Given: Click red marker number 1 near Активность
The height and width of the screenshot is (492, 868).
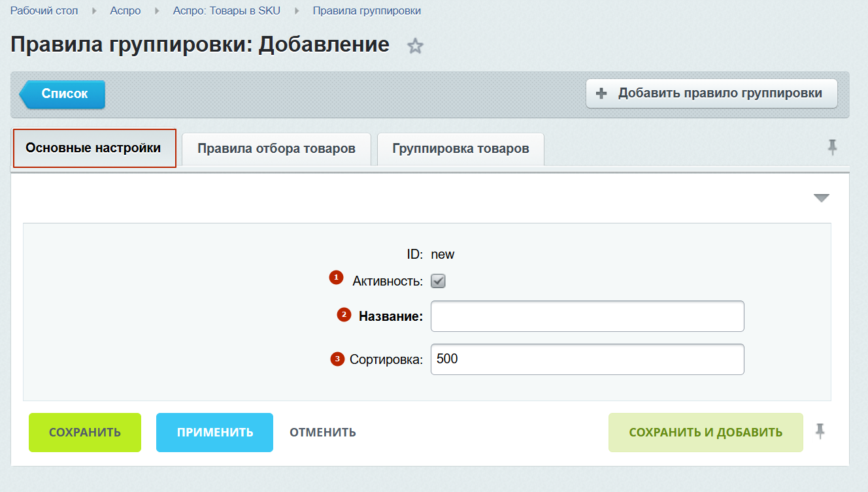Looking at the screenshot, I should (336, 278).
